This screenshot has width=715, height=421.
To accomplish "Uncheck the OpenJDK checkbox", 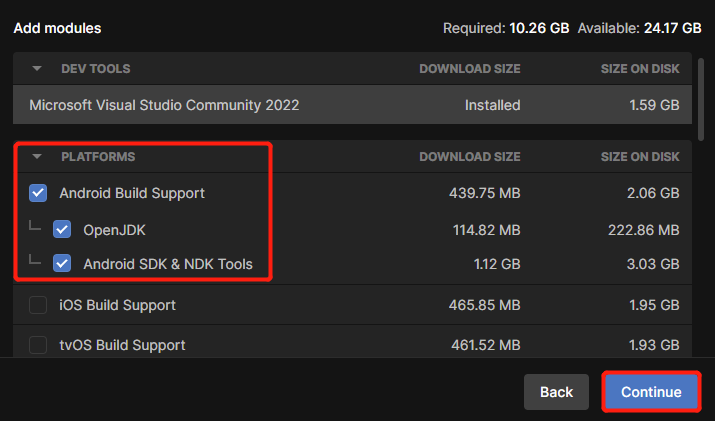I will coord(62,229).
